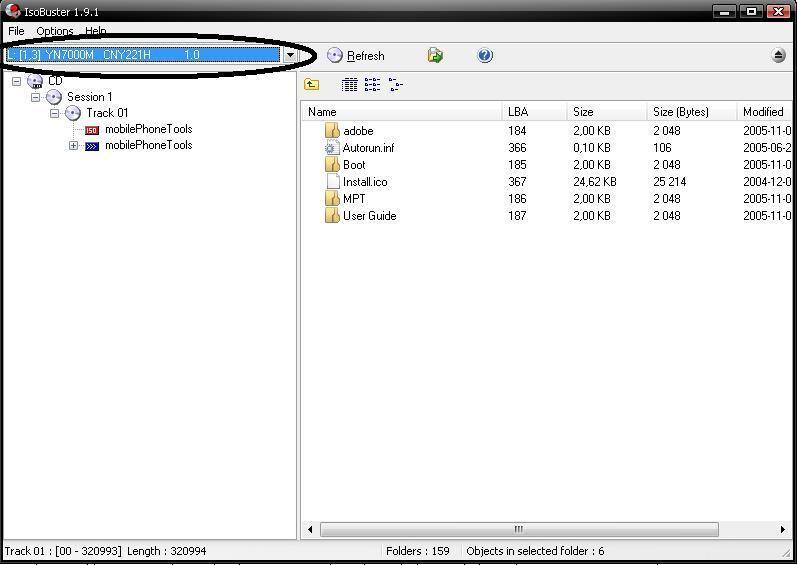Viewport: 797px width, 565px height.
Task: Open the blue question mark help icon
Action: pos(485,55)
